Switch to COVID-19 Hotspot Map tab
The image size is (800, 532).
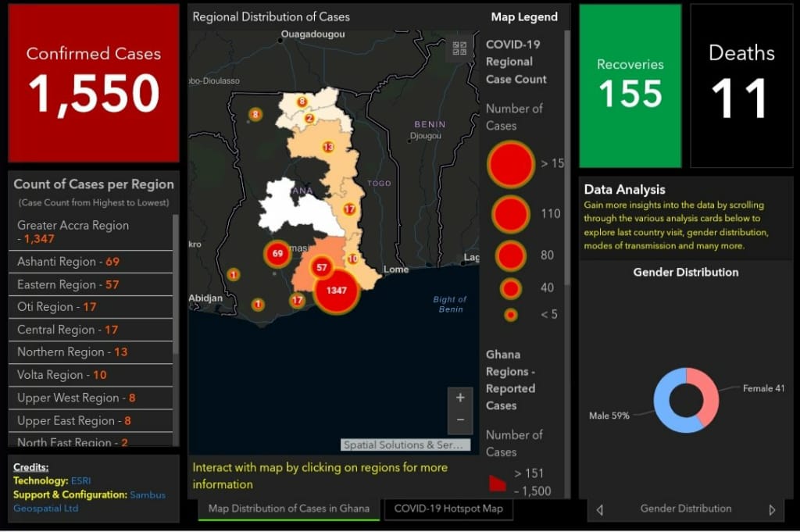click(448, 509)
